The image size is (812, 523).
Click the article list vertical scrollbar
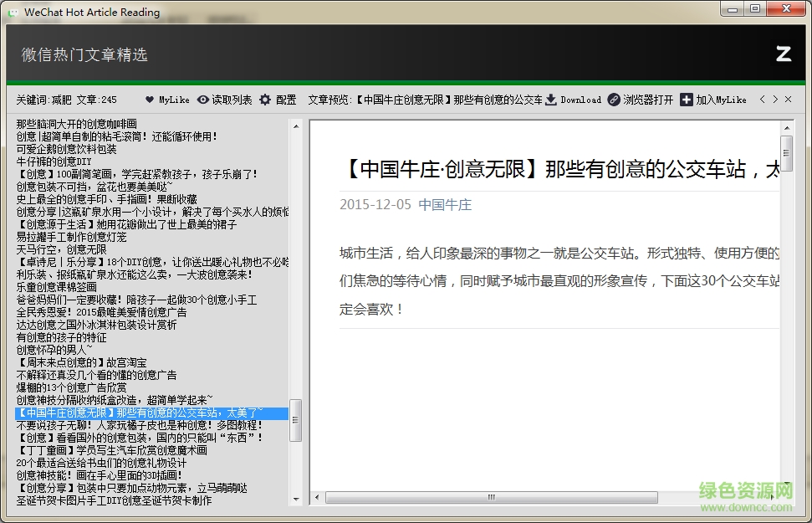click(296, 423)
